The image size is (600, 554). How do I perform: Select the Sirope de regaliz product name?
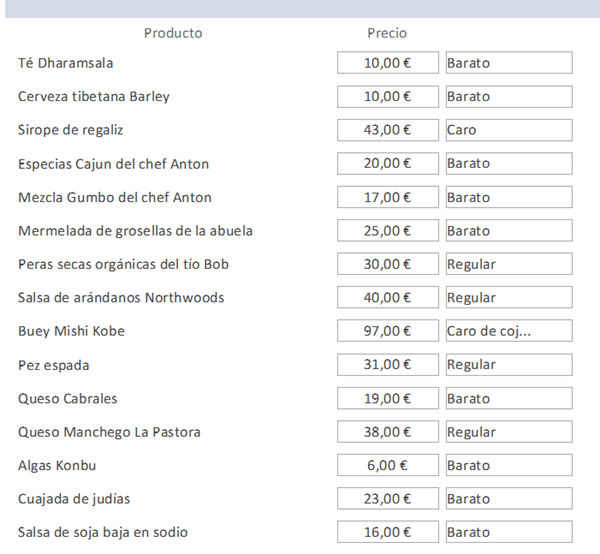(71, 130)
